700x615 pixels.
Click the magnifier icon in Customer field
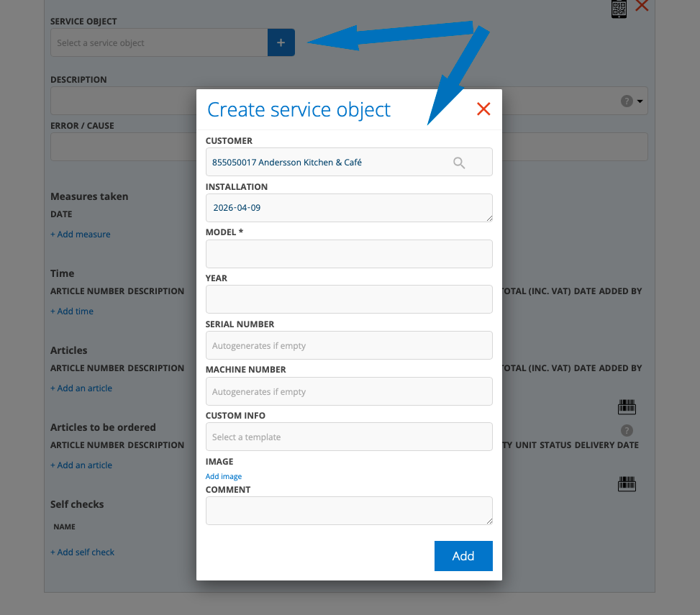click(459, 163)
